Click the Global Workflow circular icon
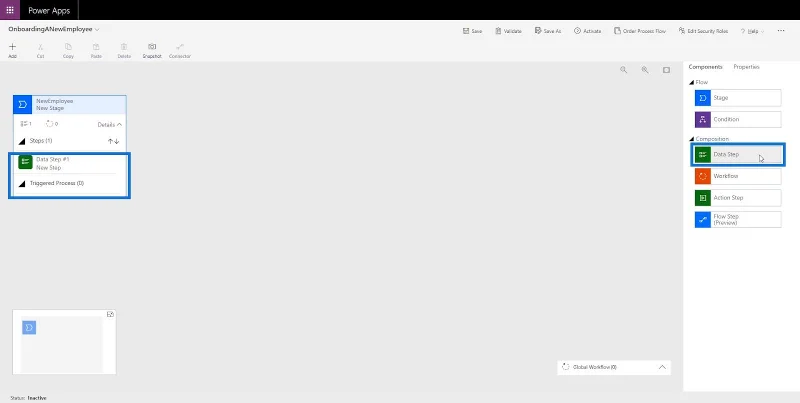This screenshot has width=800, height=403. (x=565, y=367)
